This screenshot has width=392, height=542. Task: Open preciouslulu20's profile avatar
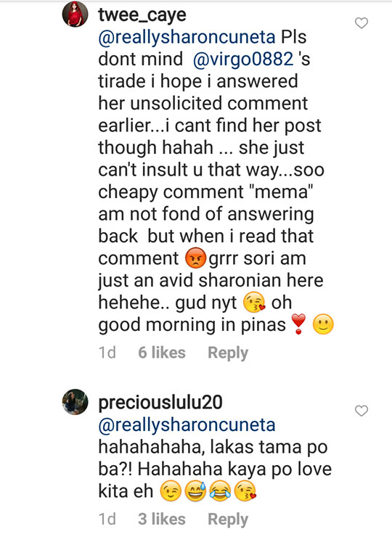(75, 402)
